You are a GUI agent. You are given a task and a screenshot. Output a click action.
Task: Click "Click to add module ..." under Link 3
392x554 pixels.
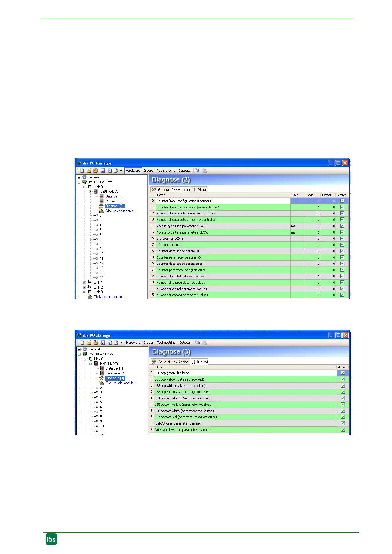(x=110, y=297)
